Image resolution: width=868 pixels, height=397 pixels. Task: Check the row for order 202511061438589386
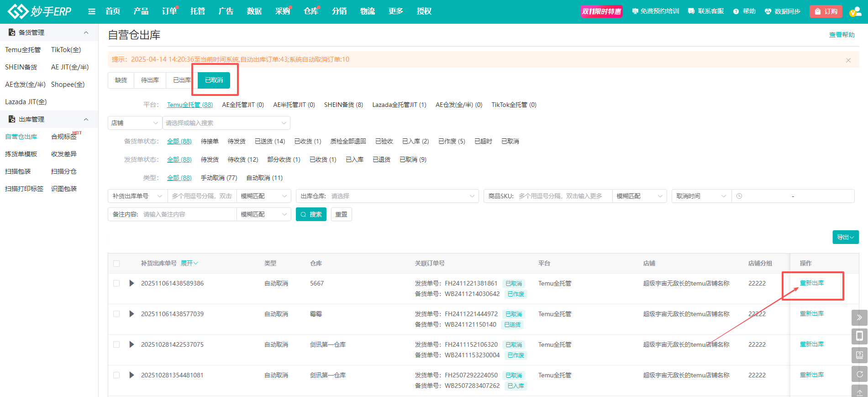116,283
